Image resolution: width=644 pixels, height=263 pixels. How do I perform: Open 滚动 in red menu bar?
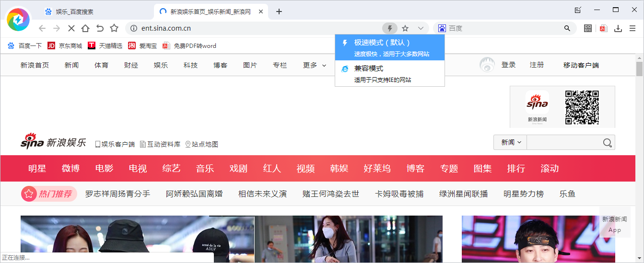tap(550, 169)
